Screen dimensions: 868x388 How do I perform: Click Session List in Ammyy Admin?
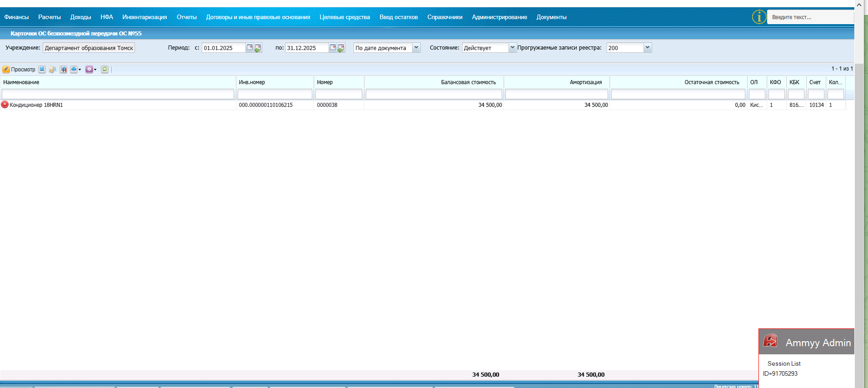tap(784, 363)
